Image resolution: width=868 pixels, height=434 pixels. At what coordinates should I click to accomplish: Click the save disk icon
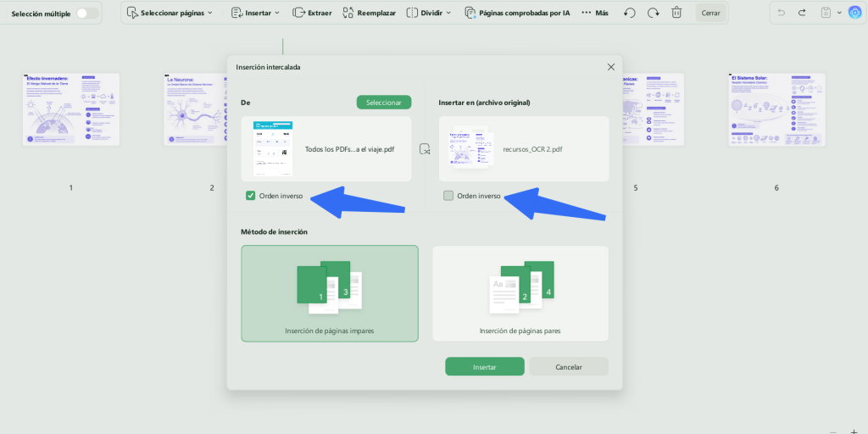tap(826, 13)
